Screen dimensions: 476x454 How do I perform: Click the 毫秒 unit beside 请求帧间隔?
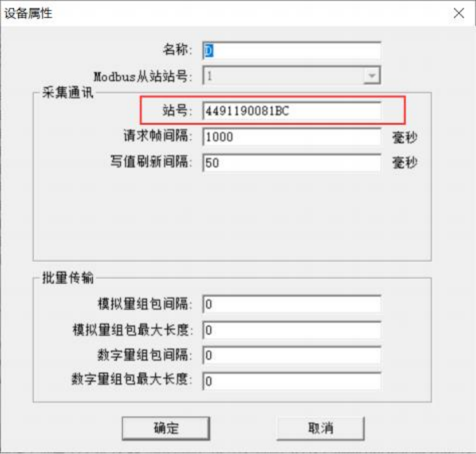coord(404,137)
